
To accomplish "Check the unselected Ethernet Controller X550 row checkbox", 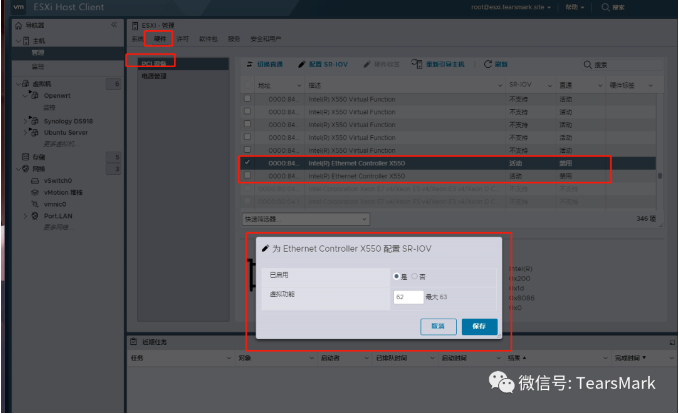I will point(247,175).
